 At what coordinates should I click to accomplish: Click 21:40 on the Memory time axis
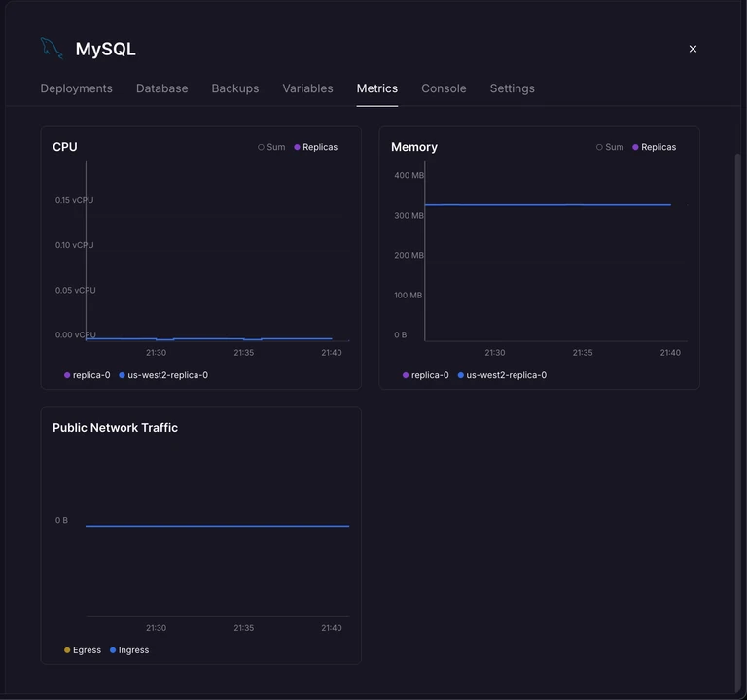click(670, 353)
